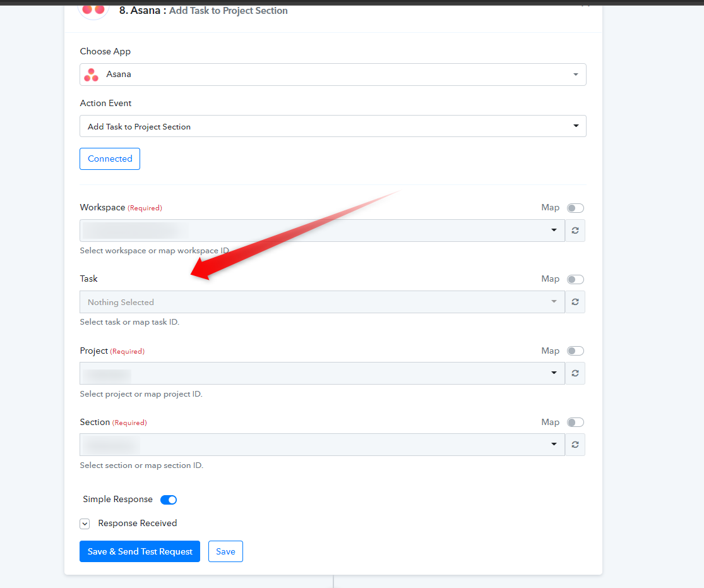Click the 'Simple Response' label
Screen dimensions: 704x588
pyautogui.click(x=117, y=500)
